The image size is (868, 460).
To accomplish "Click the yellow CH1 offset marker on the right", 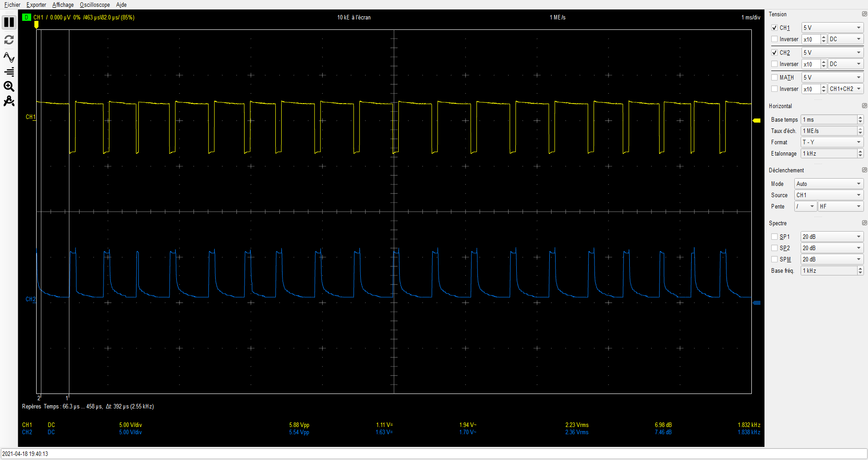I will [x=756, y=120].
